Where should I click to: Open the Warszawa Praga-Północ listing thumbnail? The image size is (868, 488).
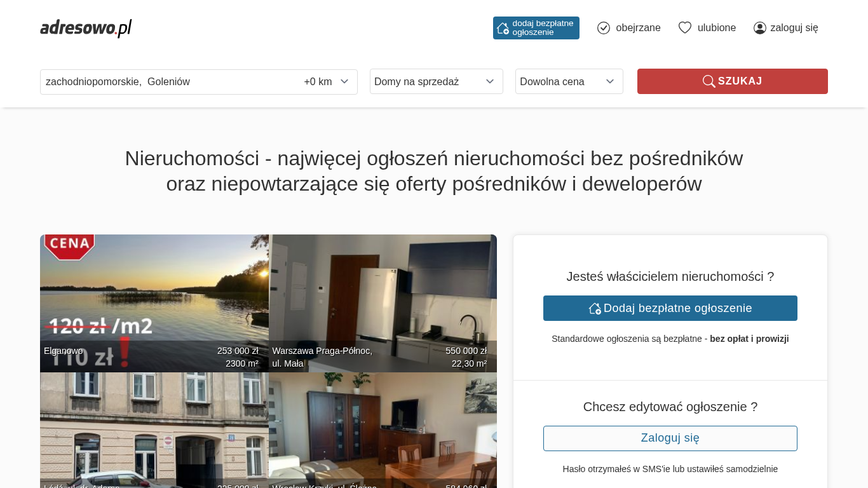pos(383,299)
